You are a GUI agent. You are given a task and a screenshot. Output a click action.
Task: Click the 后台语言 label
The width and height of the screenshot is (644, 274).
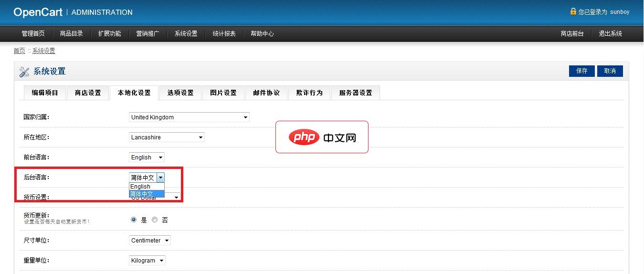point(37,177)
